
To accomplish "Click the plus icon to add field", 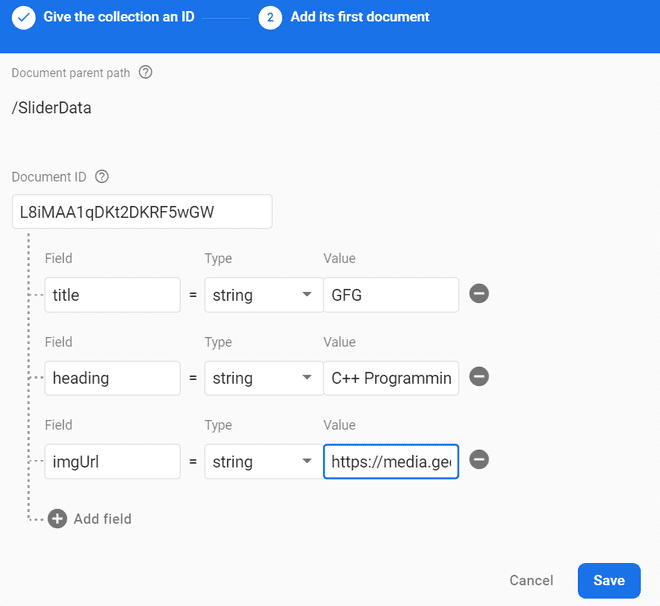I will point(58,519).
